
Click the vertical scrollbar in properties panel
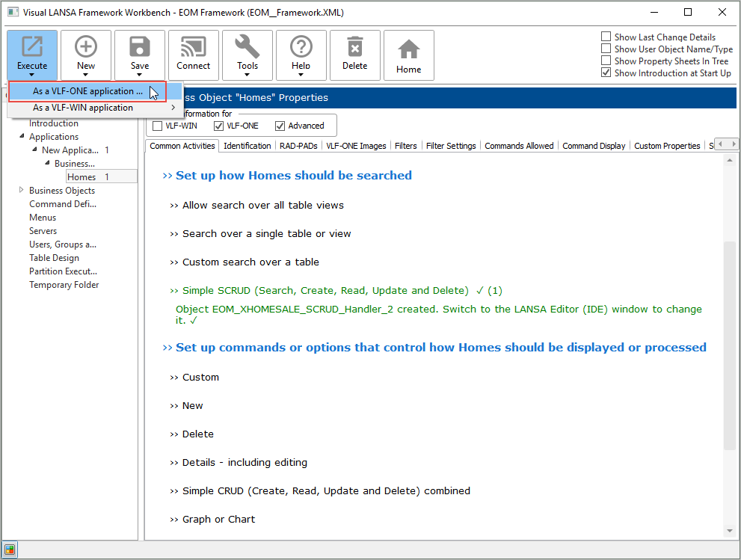click(x=730, y=344)
